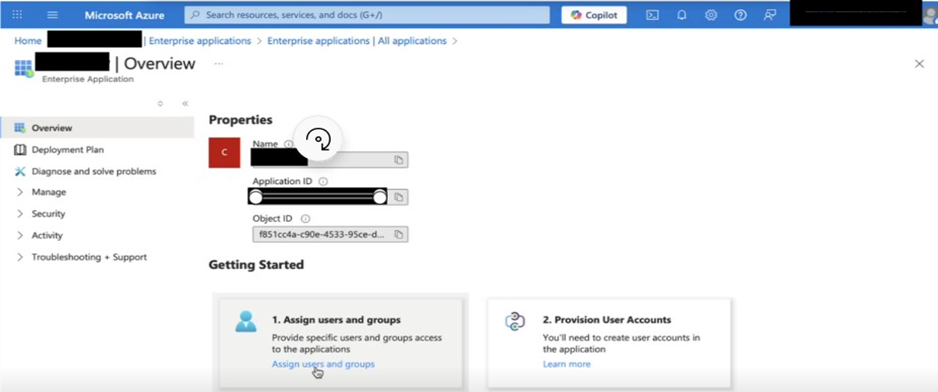The height and width of the screenshot is (392, 938).
Task: Collapse the sidebar with double chevron
Action: click(185, 104)
